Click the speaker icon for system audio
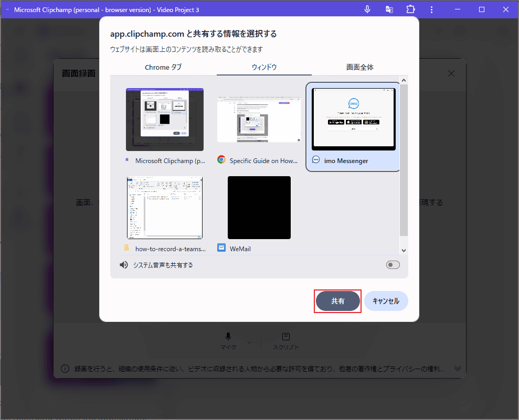Viewport: 519px width, 420px height. click(124, 265)
